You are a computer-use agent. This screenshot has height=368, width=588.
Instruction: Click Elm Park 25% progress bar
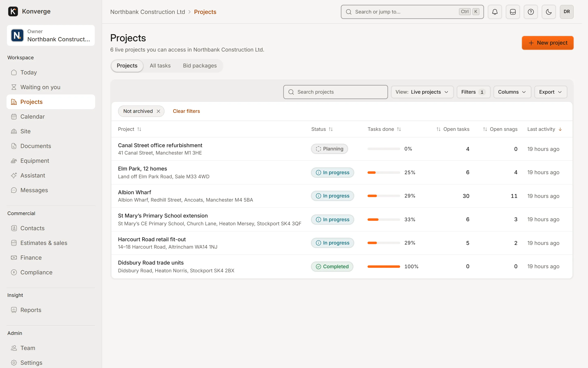(384, 173)
